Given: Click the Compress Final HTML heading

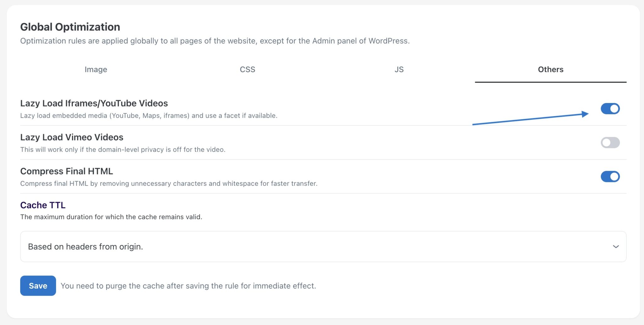Looking at the screenshot, I should click(x=67, y=171).
